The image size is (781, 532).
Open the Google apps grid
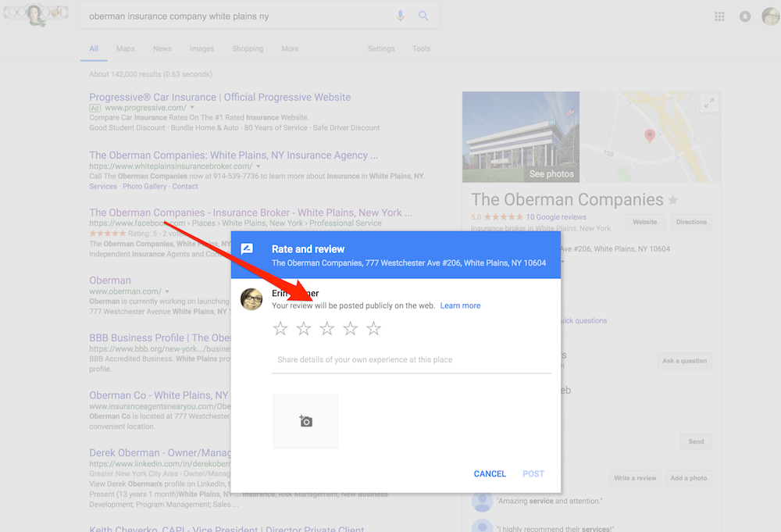[719, 16]
